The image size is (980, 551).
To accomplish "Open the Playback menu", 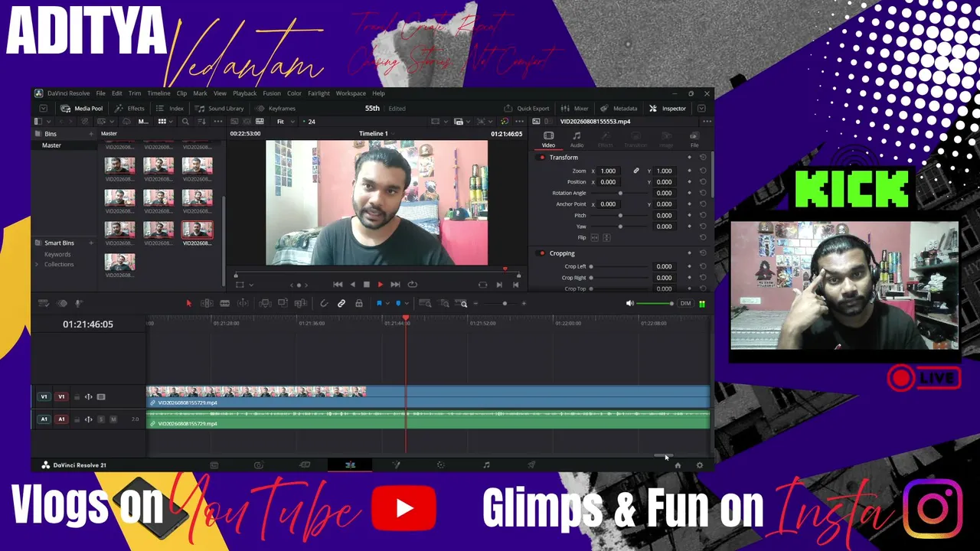I will (x=245, y=93).
